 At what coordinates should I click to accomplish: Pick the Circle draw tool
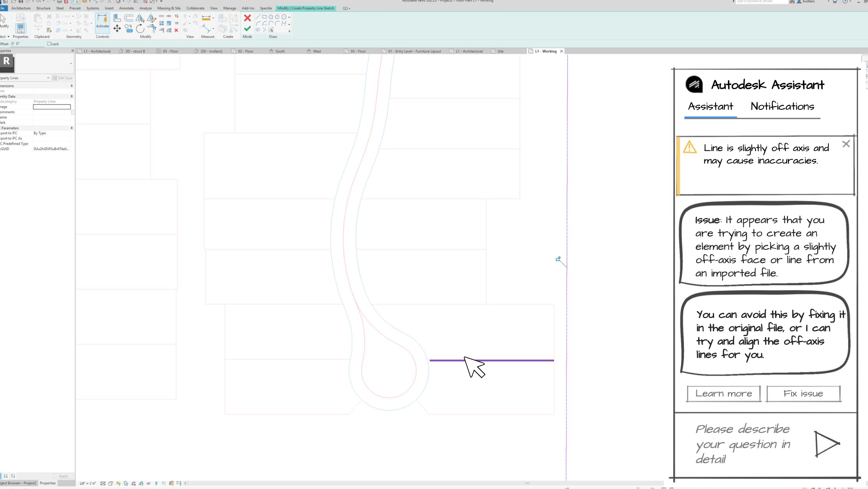[284, 17]
